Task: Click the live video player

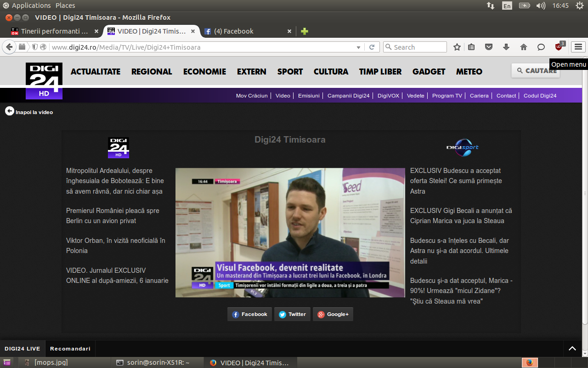Action: pos(290,233)
